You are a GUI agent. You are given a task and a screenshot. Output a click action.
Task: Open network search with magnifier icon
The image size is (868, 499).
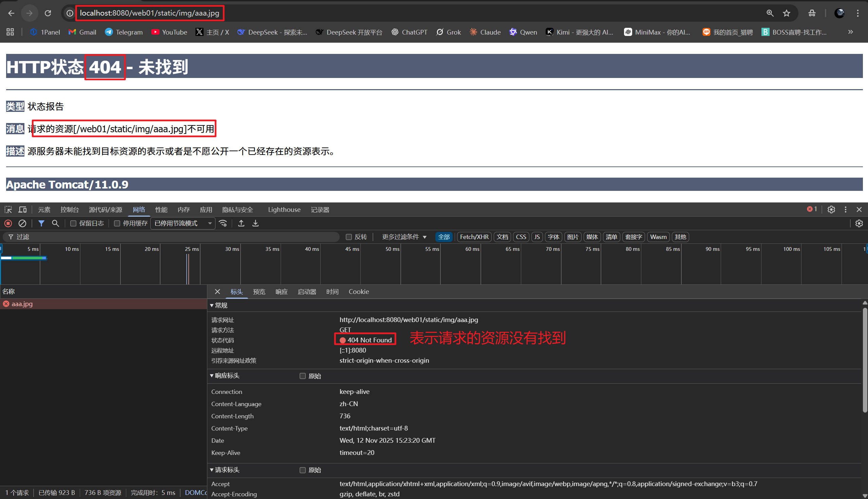[55, 223]
